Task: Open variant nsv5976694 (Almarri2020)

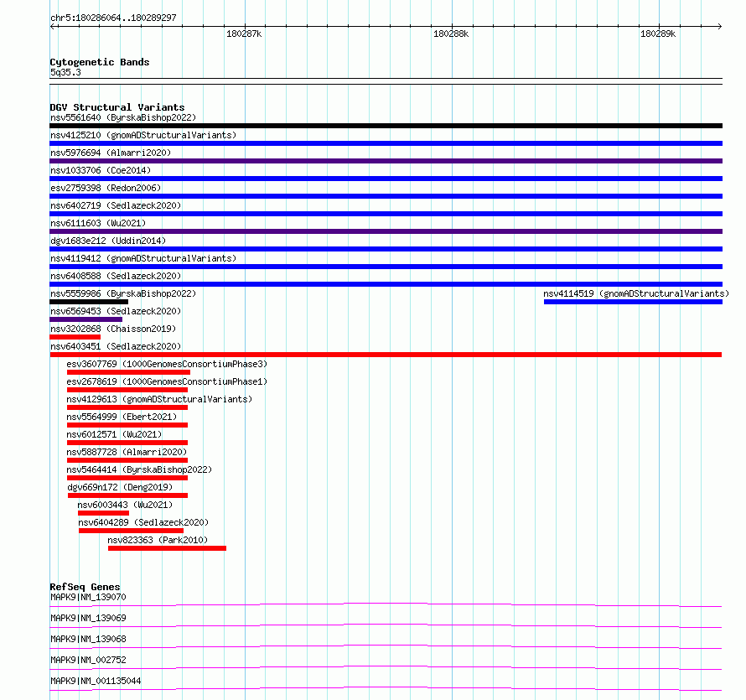Action: pyautogui.click(x=111, y=153)
